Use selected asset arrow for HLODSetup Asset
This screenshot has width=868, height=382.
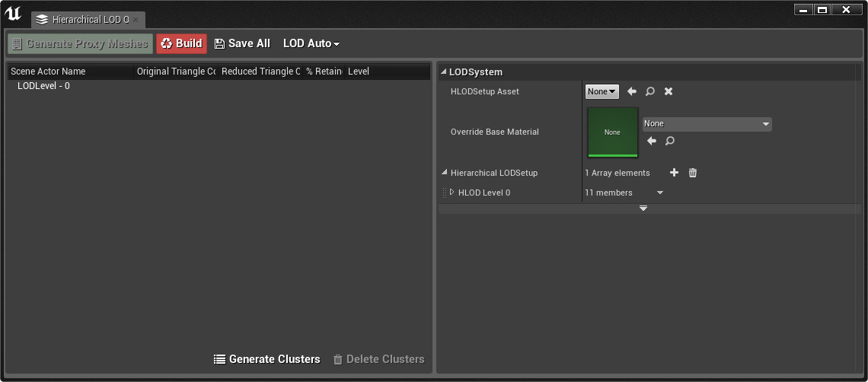(x=632, y=91)
